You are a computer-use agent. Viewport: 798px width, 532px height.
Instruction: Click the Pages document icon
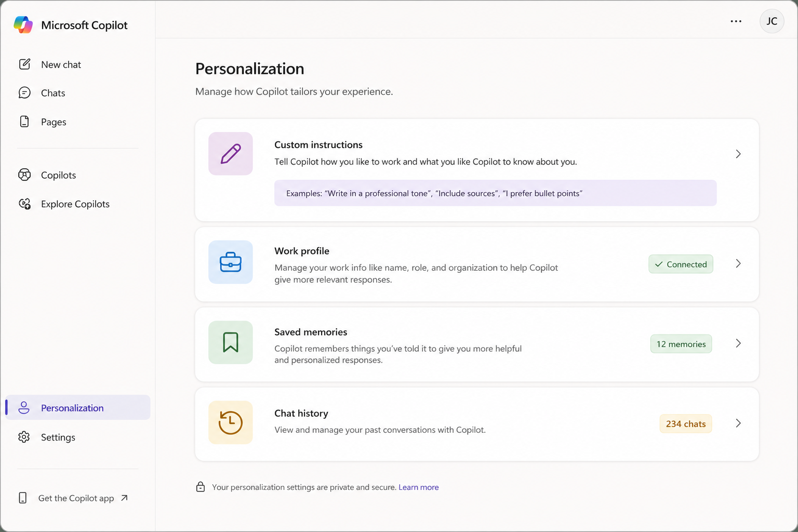pyautogui.click(x=24, y=122)
